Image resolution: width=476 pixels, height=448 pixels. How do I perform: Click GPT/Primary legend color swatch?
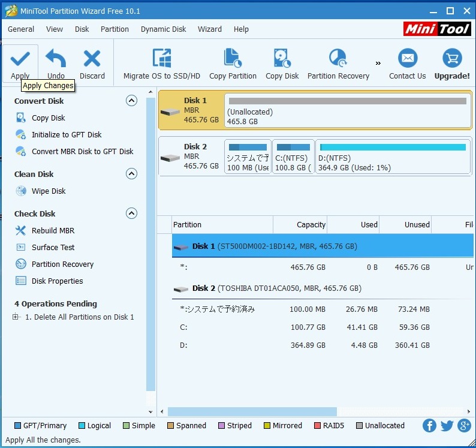point(17,426)
